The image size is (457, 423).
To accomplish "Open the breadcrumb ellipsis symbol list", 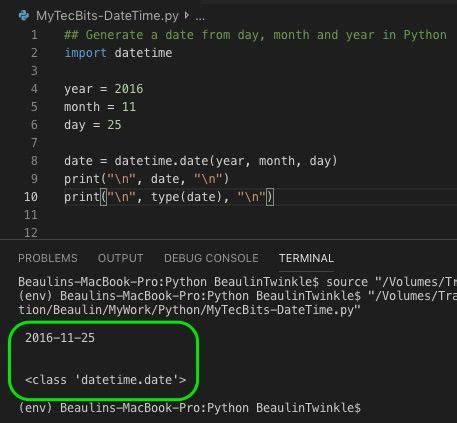I will click(200, 17).
